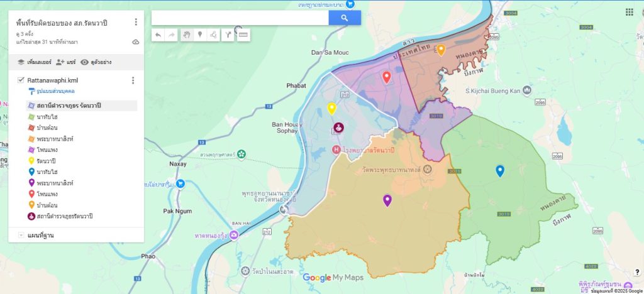Image resolution: width=644 pixels, height=294 pixels.
Task: Select the add directions tool
Action: (228, 35)
